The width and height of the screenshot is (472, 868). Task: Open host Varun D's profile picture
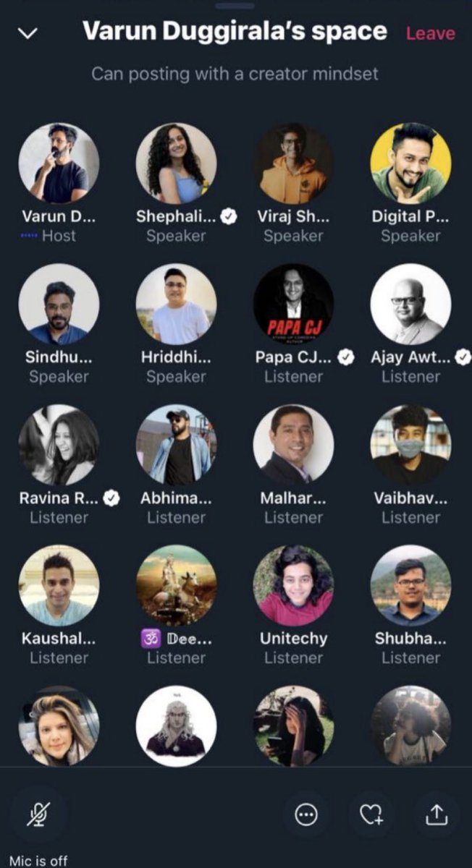tap(59, 163)
